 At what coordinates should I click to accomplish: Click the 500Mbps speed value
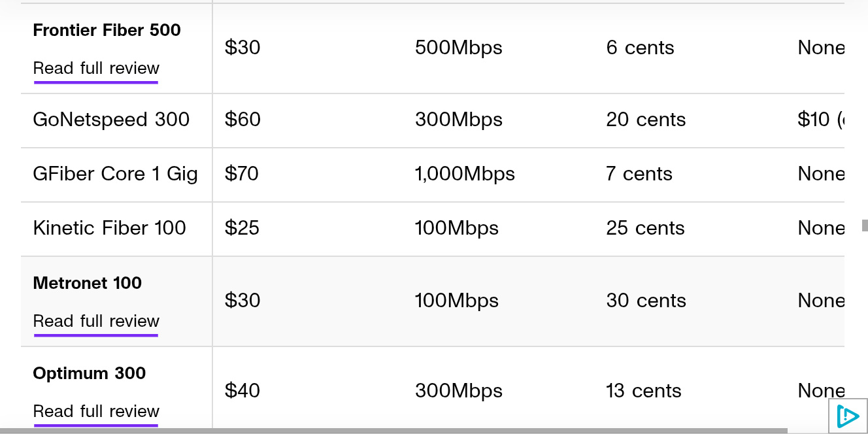point(458,48)
